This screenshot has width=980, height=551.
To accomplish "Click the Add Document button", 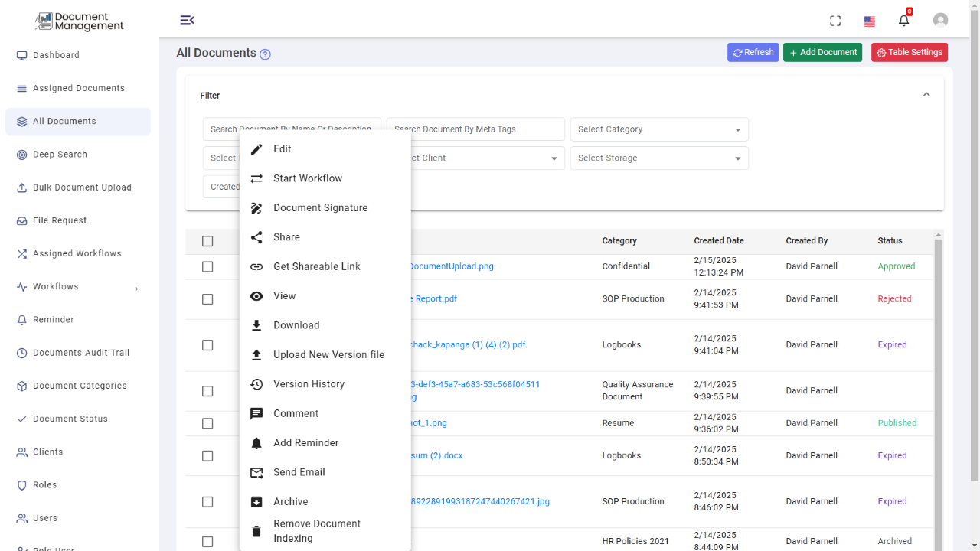I will tap(822, 52).
